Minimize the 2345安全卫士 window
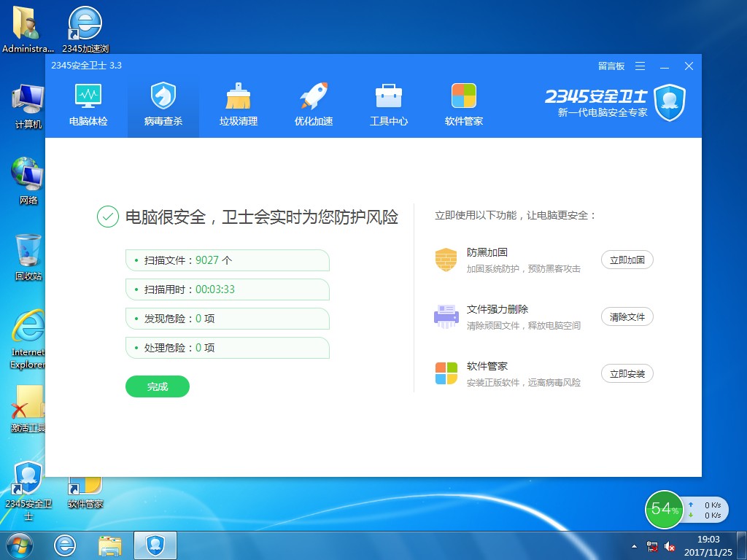 (x=665, y=66)
